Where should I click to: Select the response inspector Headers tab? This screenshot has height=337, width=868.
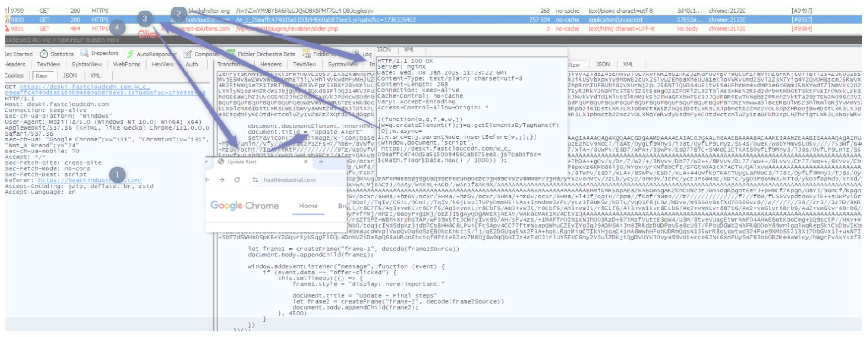[271, 65]
